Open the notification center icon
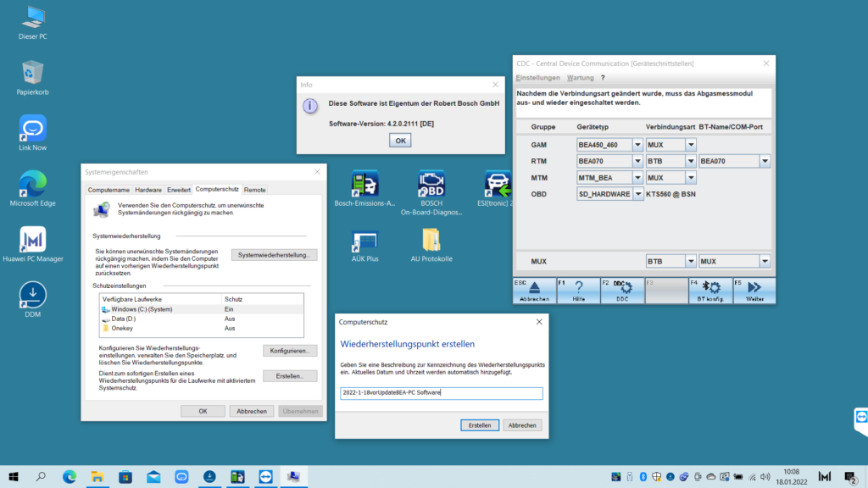 click(x=851, y=476)
